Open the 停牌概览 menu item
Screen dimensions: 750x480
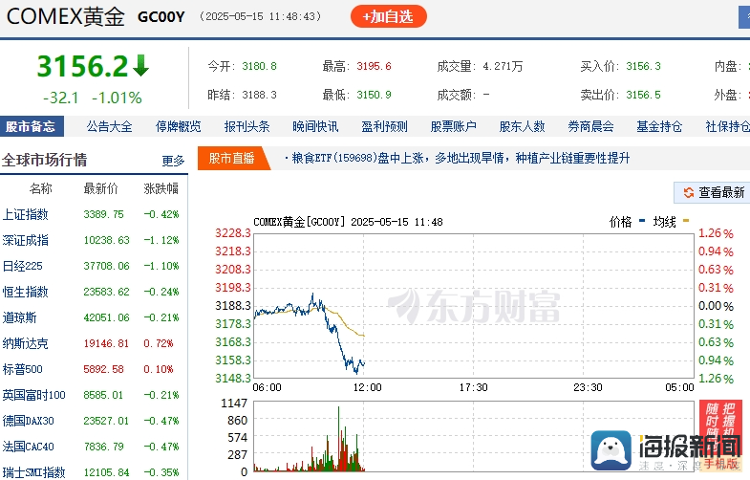tap(178, 127)
